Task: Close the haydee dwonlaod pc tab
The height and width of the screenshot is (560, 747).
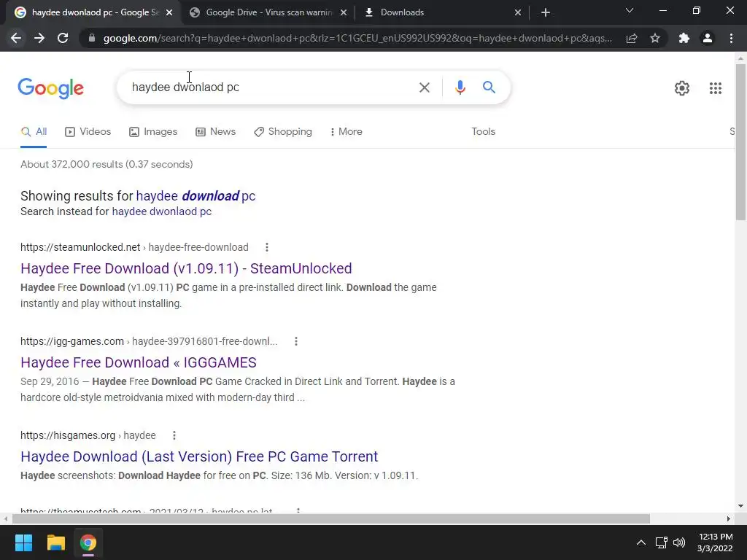Action: tap(169, 12)
